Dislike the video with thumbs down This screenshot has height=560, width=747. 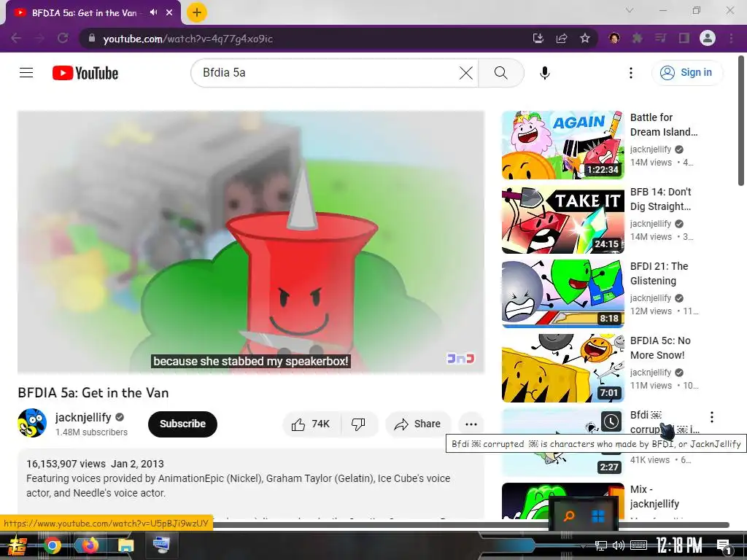(359, 424)
